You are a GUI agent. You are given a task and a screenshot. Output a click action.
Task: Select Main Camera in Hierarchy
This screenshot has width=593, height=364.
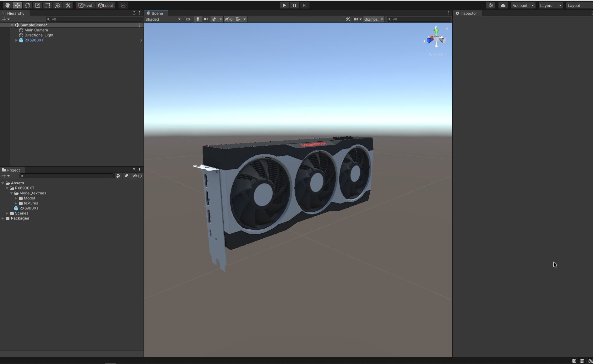[x=36, y=30]
